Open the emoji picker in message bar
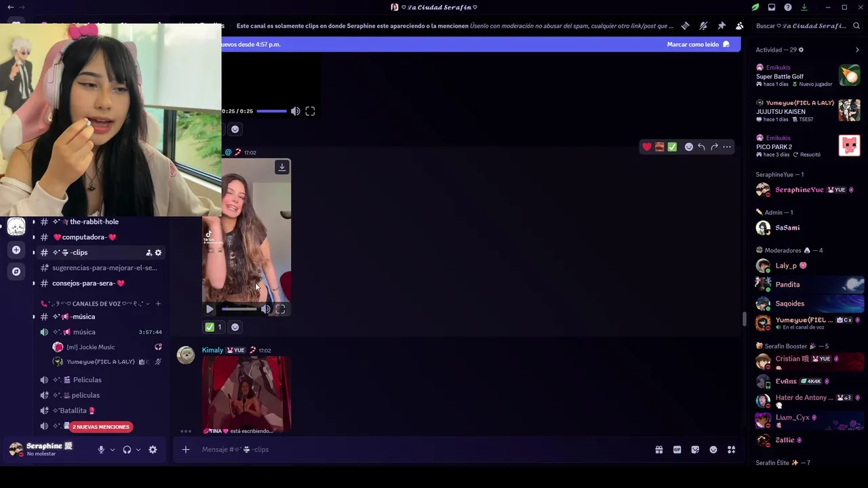This screenshot has height=488, width=868. click(713, 449)
